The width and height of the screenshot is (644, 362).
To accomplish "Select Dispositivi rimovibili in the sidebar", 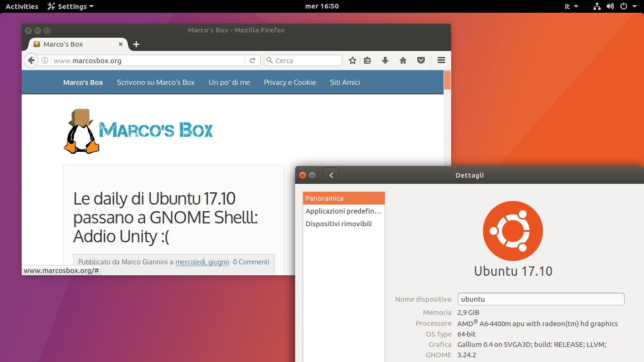I will tap(344, 224).
